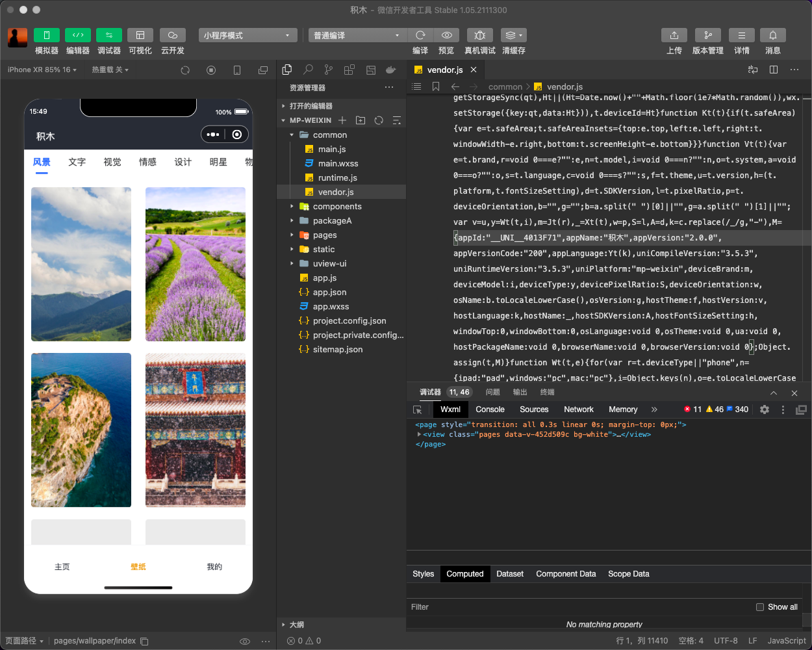Click the search icon in the sidebar
Image resolution: width=812 pixels, height=650 pixels.
tap(308, 70)
